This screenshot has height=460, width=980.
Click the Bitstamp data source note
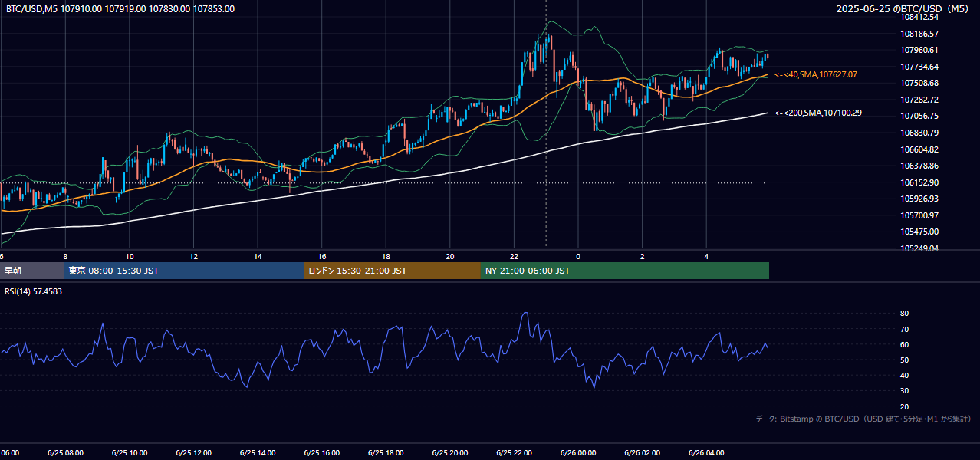(863, 419)
